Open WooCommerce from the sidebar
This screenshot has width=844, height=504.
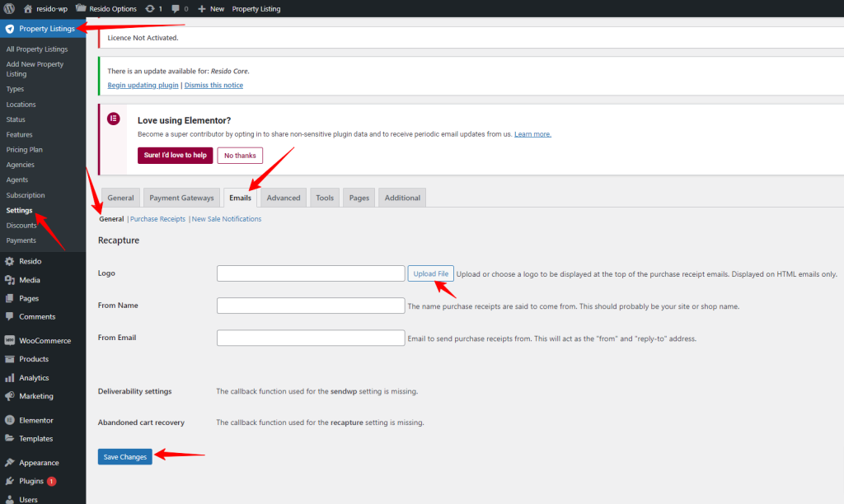(x=11, y=340)
